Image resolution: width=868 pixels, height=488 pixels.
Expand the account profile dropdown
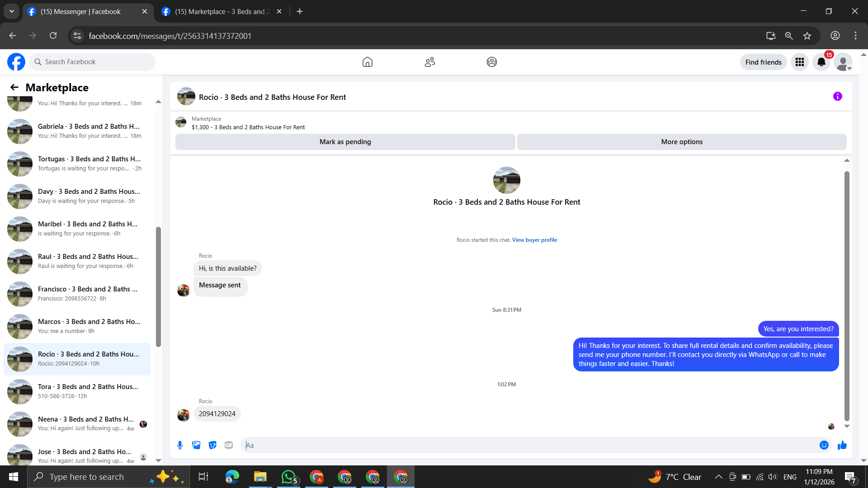pos(843,62)
